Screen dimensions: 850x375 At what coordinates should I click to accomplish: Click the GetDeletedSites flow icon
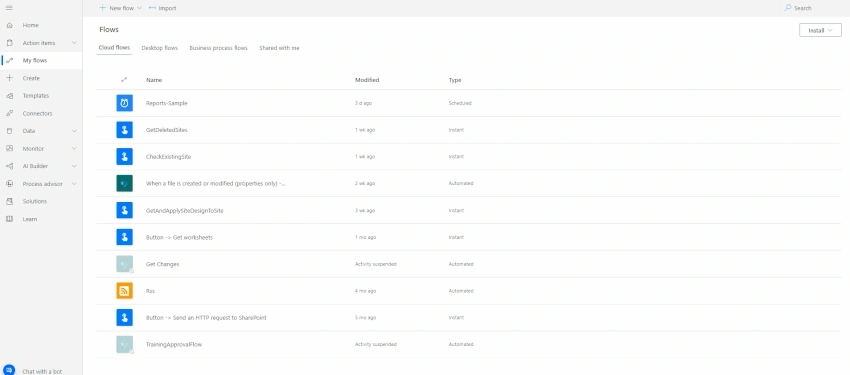(x=125, y=130)
